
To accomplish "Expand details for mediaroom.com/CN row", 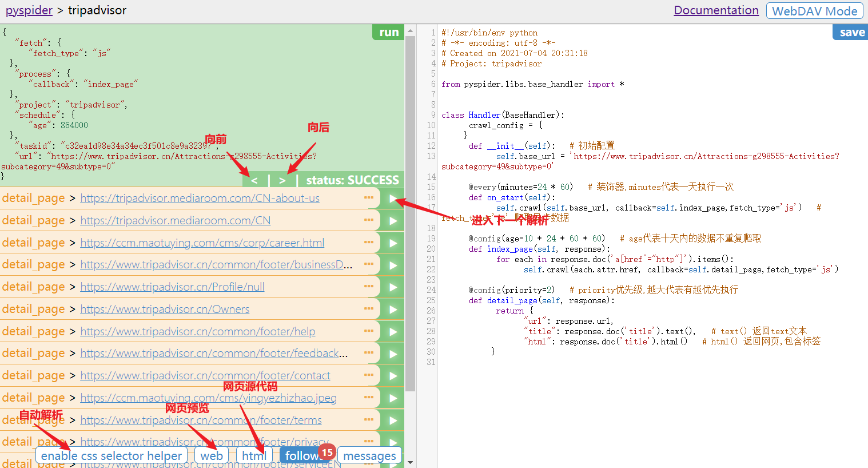I will click(369, 220).
